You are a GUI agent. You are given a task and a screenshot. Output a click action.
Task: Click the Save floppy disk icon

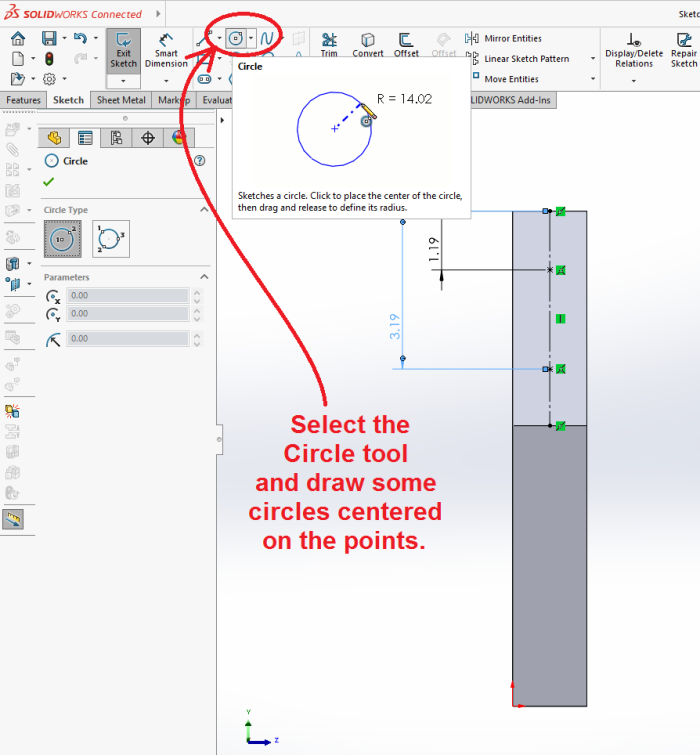point(49,38)
